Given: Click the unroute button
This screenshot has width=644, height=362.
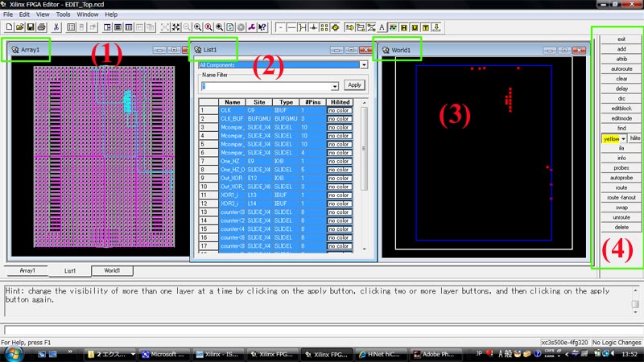Looking at the screenshot, I should 621,217.
